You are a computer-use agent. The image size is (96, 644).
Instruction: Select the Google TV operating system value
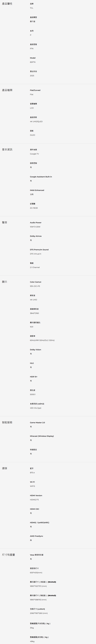(x=34, y=154)
